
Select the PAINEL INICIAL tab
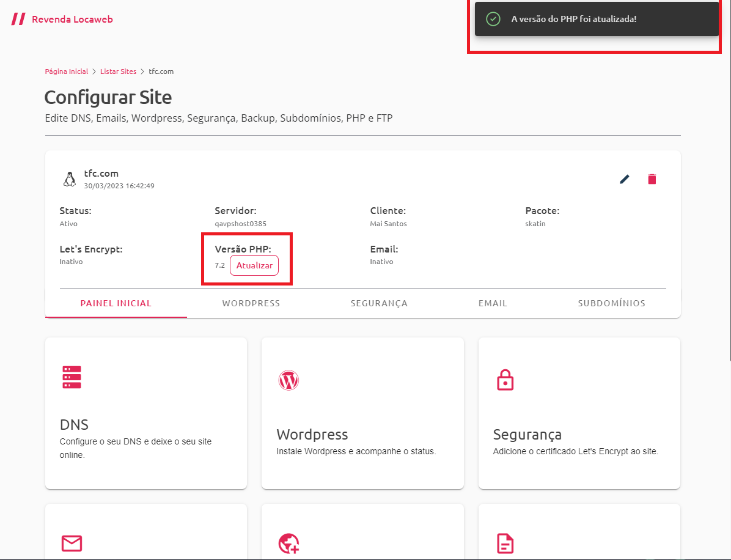(x=116, y=303)
